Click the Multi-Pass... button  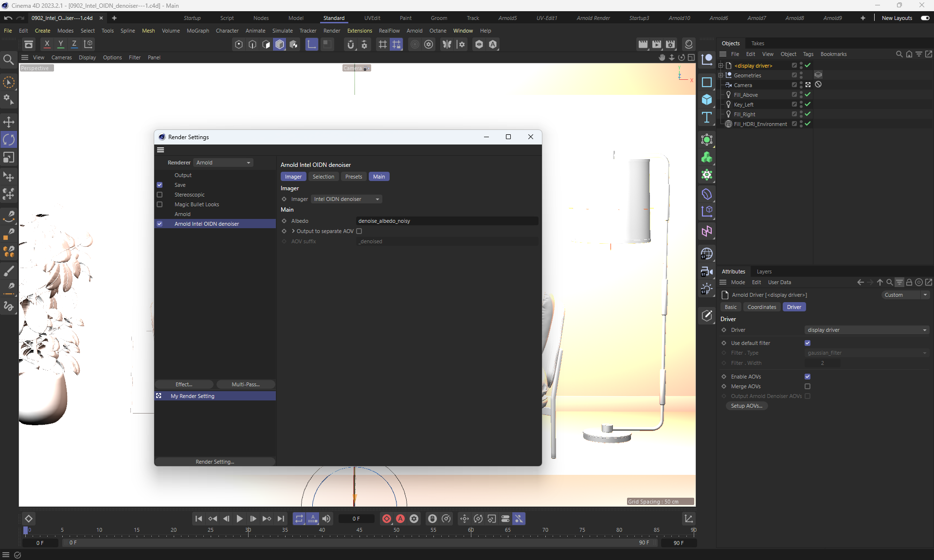click(246, 384)
